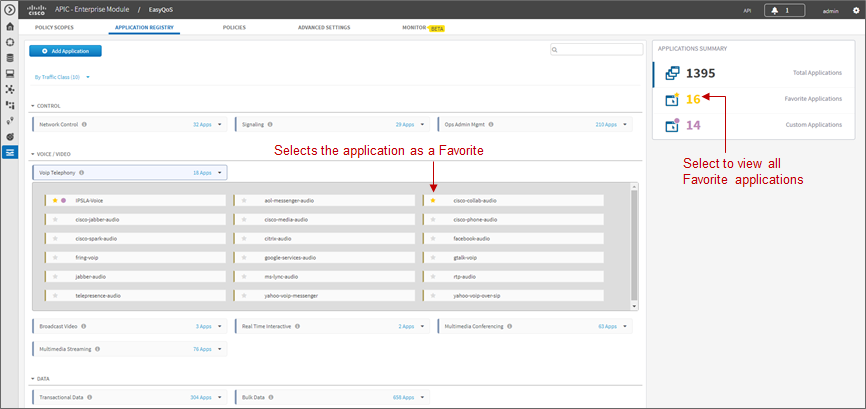Screen dimensions: 866x409
Task: Click the info icon next to Multimedia Conferencing
Action: click(509, 326)
